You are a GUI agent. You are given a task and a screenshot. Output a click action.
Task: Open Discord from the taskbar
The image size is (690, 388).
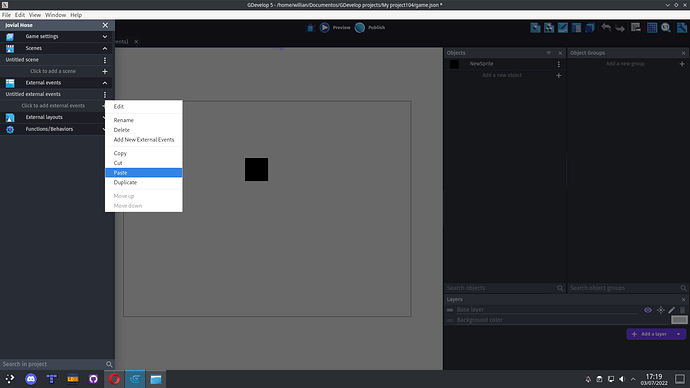pyautogui.click(x=31, y=379)
